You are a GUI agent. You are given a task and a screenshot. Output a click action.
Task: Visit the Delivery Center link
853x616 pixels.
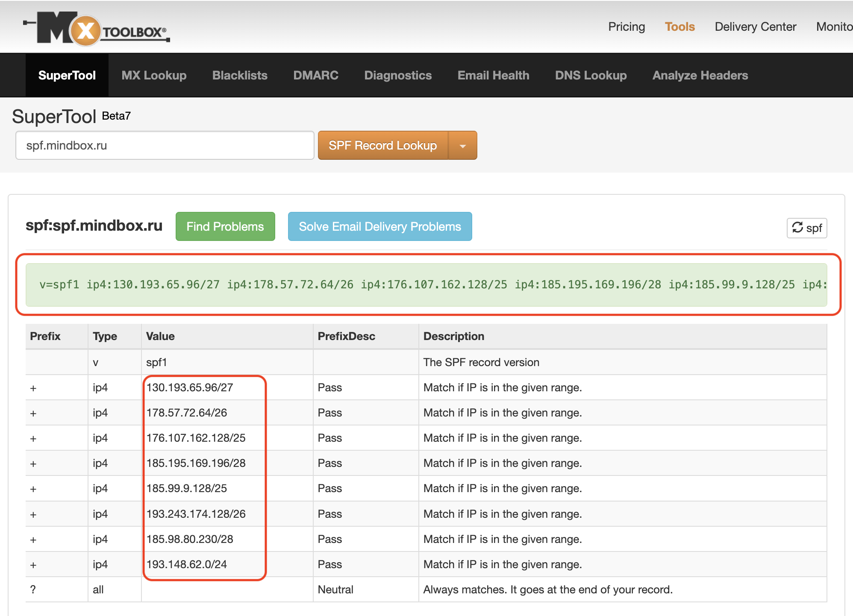click(756, 26)
